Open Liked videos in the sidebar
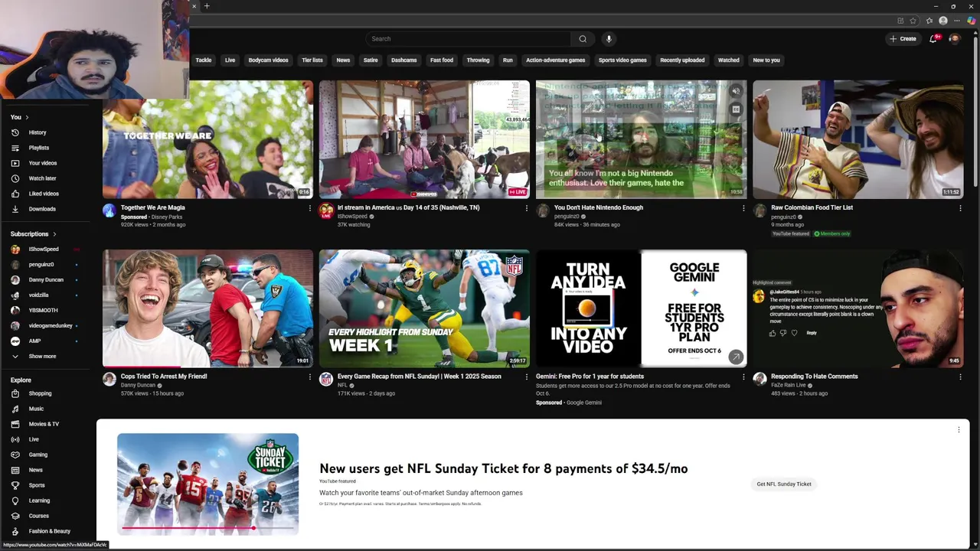This screenshot has height=551, width=980. click(x=36, y=194)
